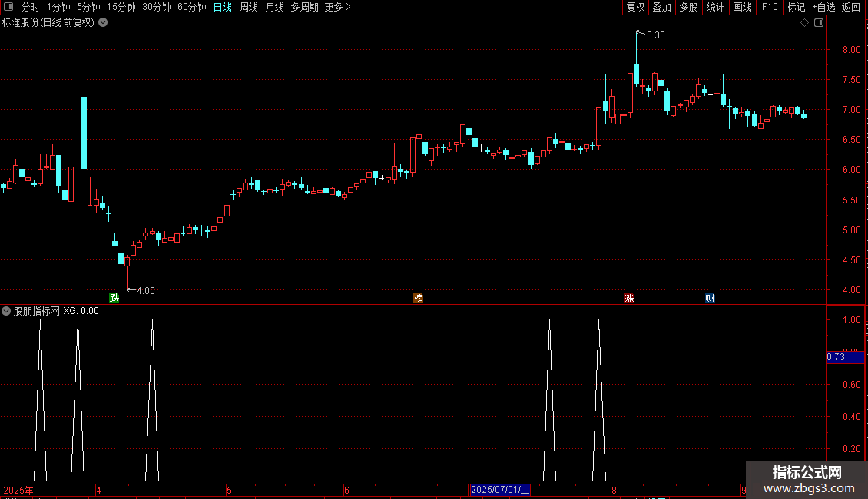
Task: Toggle the sidebar panel icon at top-left
Action: coord(8,7)
